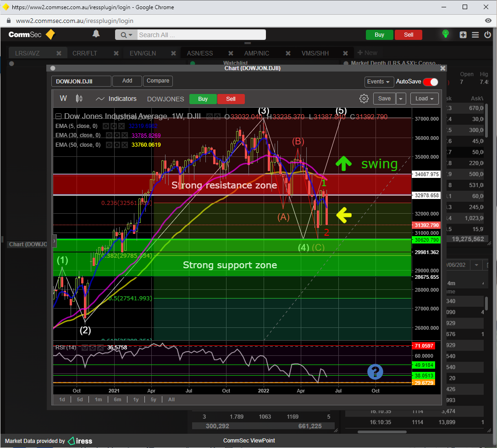This screenshot has width=497, height=448.
Task: Switch to the LRS/AVZ tab
Action: coord(28,53)
